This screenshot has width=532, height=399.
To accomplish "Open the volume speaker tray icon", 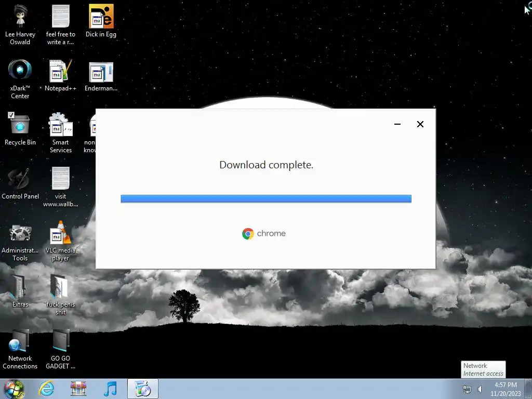I will click(480, 389).
